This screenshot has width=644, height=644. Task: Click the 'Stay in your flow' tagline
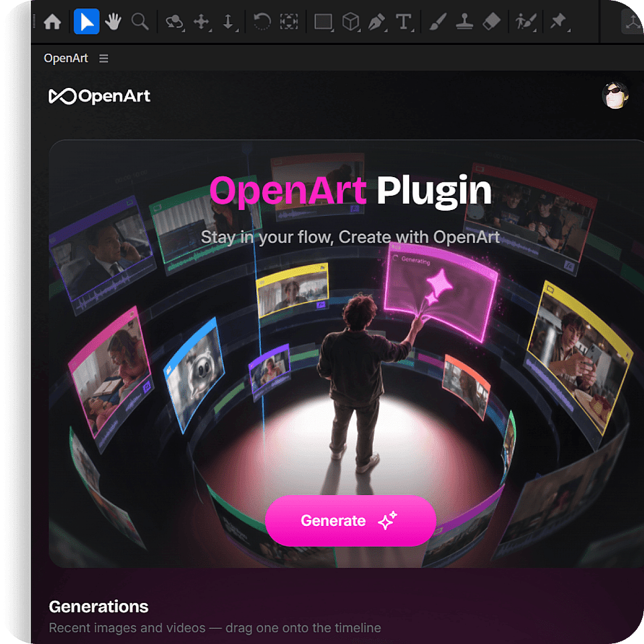(350, 237)
